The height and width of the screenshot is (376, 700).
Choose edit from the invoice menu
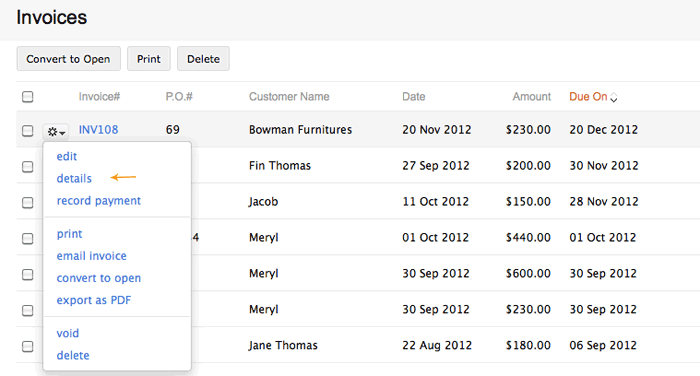click(x=67, y=156)
